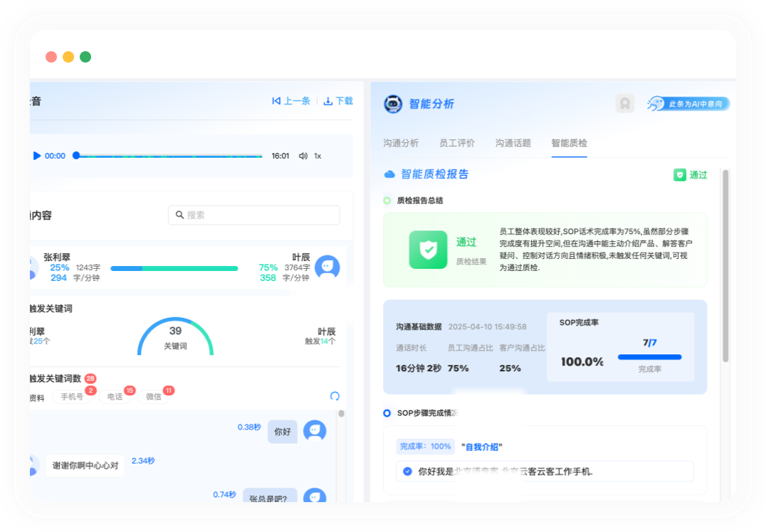Click the 此条为AI中意向 badge
The width and height of the screenshot is (766, 532).
tap(688, 104)
